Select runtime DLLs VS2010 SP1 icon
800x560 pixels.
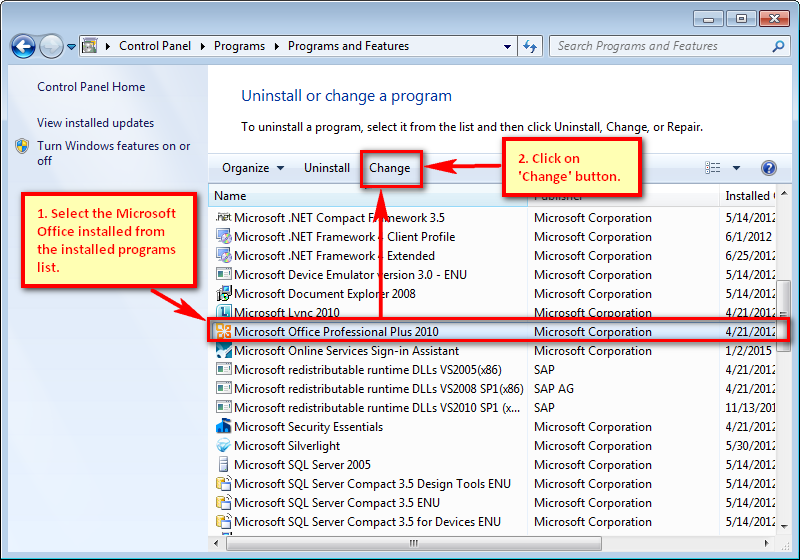point(223,408)
